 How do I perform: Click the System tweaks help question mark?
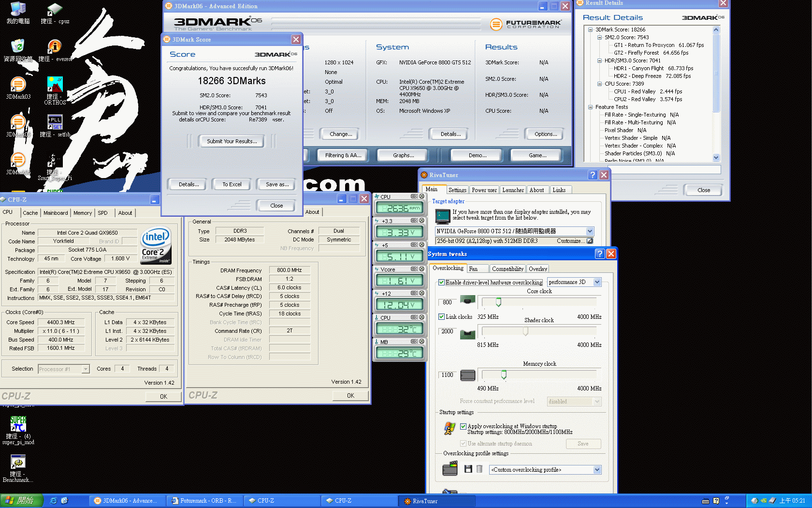coord(600,254)
